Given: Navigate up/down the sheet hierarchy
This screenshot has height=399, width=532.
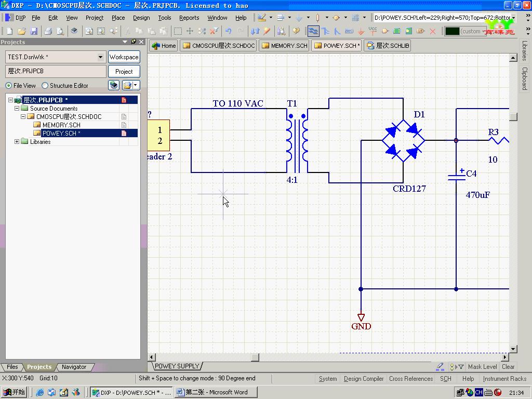Looking at the screenshot, I should (x=255, y=31).
